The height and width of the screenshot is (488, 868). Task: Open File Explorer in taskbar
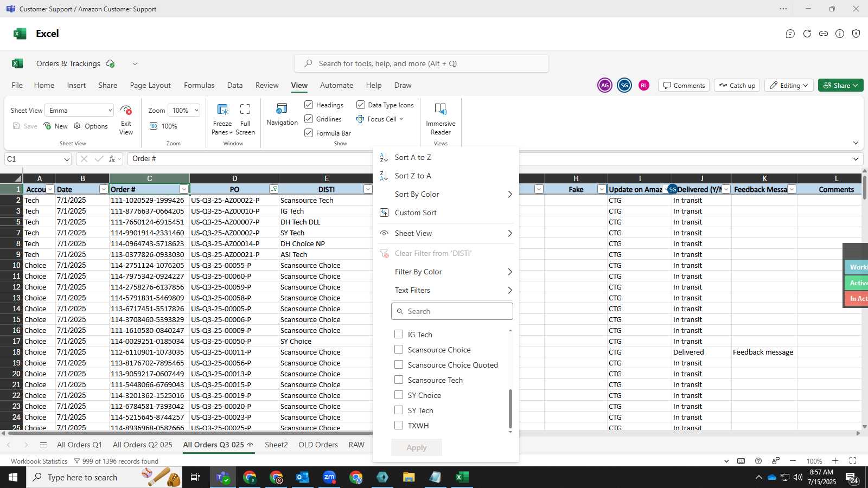409,477
